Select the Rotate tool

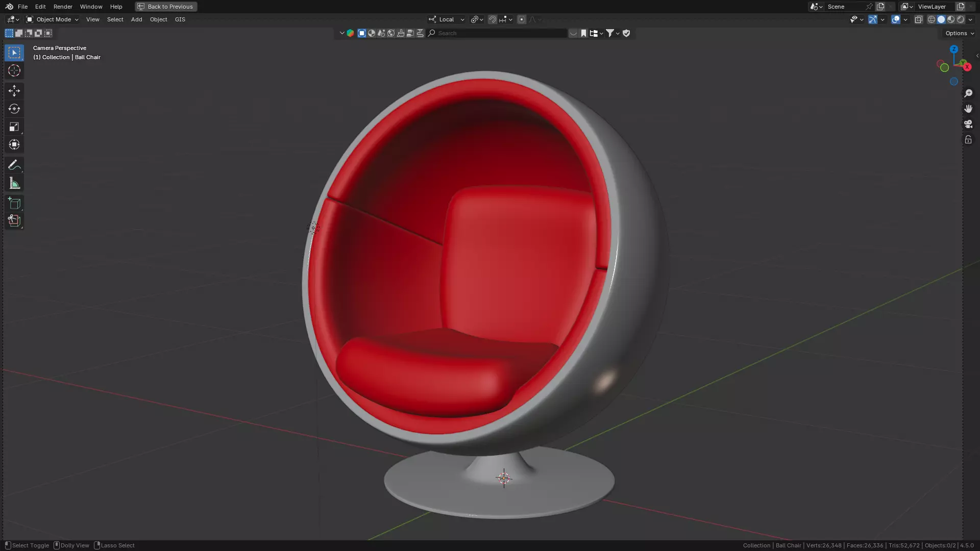pyautogui.click(x=14, y=109)
